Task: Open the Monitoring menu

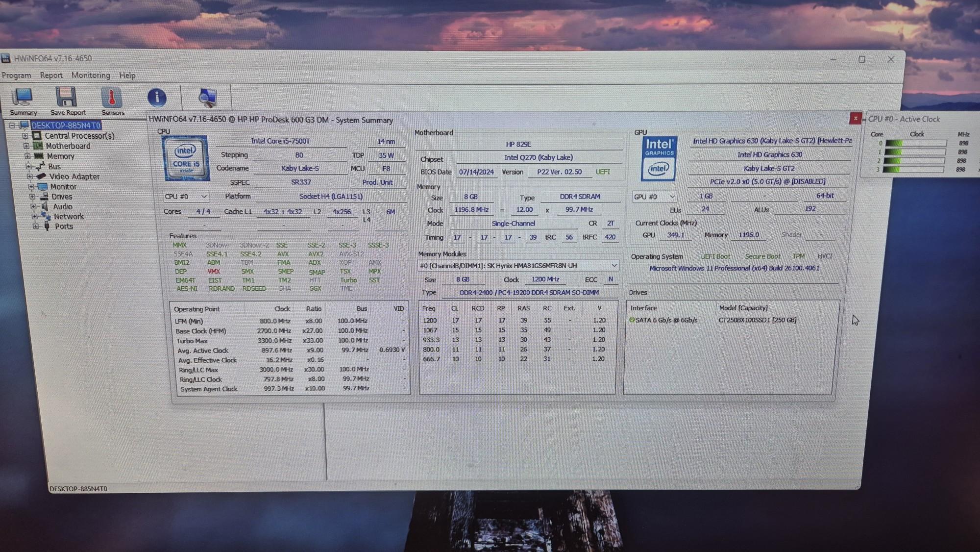Action: coord(91,75)
